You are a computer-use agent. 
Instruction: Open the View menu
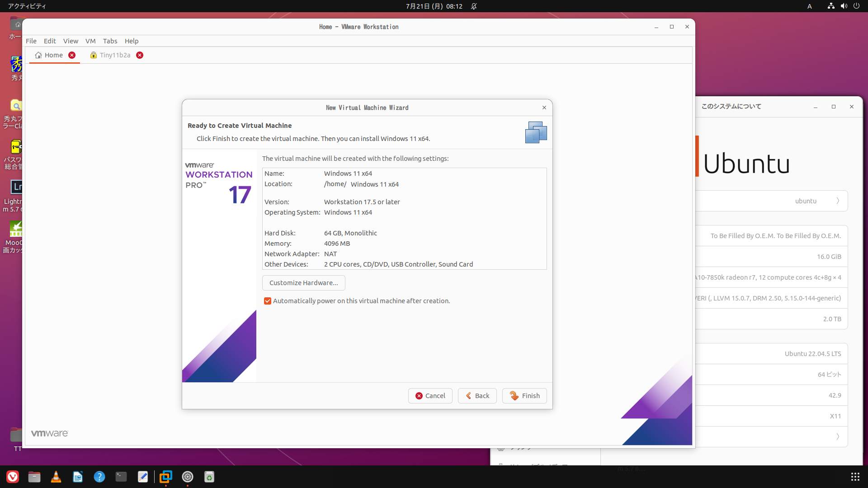pyautogui.click(x=71, y=41)
